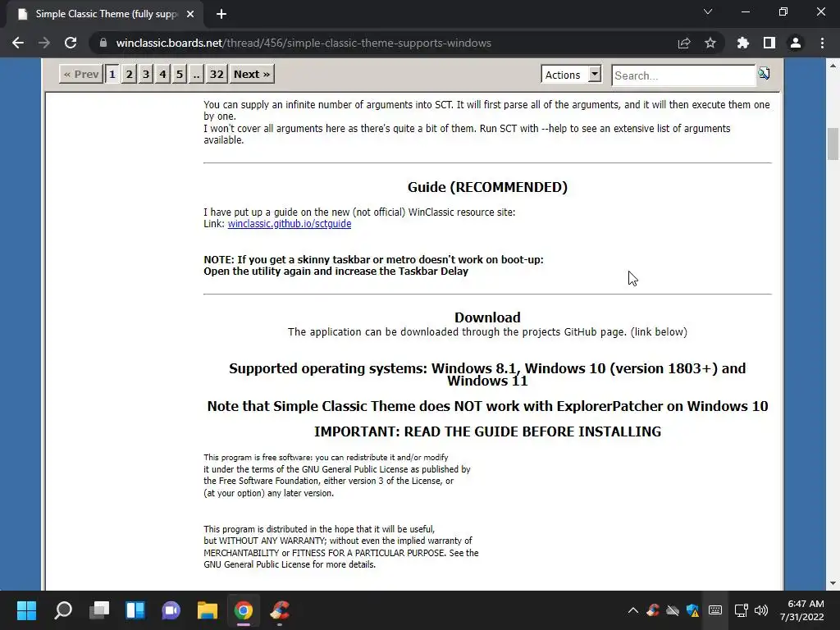The width and height of the screenshot is (840, 630).
Task: Click the OneDrive cloud tray icon
Action: [x=673, y=610]
